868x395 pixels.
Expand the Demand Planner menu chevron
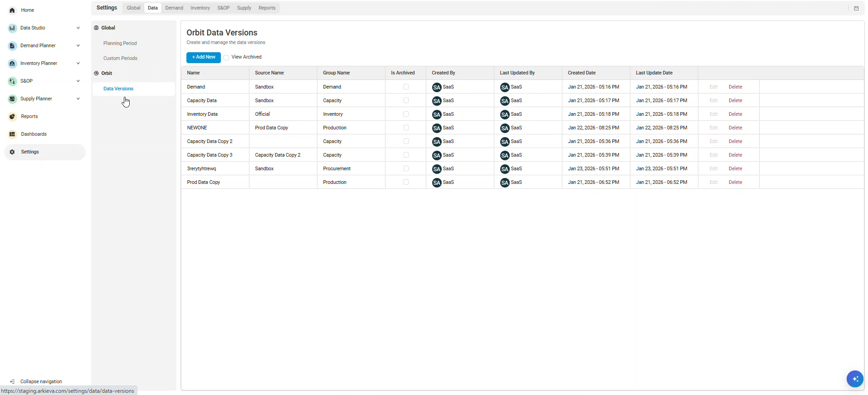[x=78, y=46]
